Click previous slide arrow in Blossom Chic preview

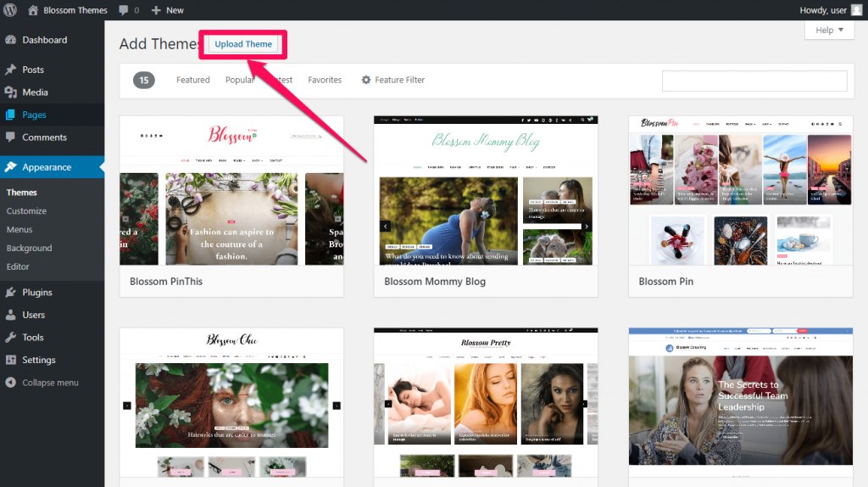(x=127, y=406)
